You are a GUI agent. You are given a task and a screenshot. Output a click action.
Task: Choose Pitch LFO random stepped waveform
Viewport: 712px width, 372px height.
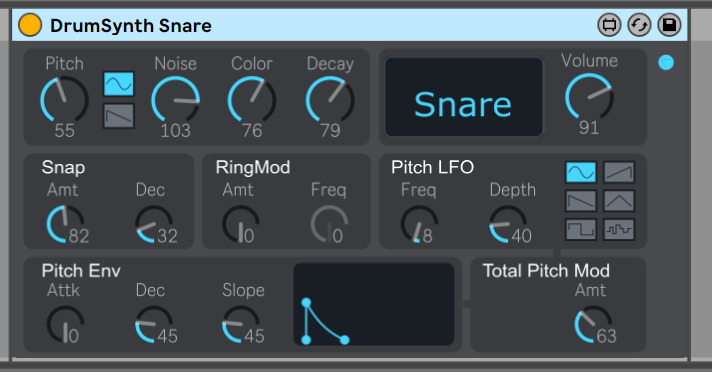point(619,229)
